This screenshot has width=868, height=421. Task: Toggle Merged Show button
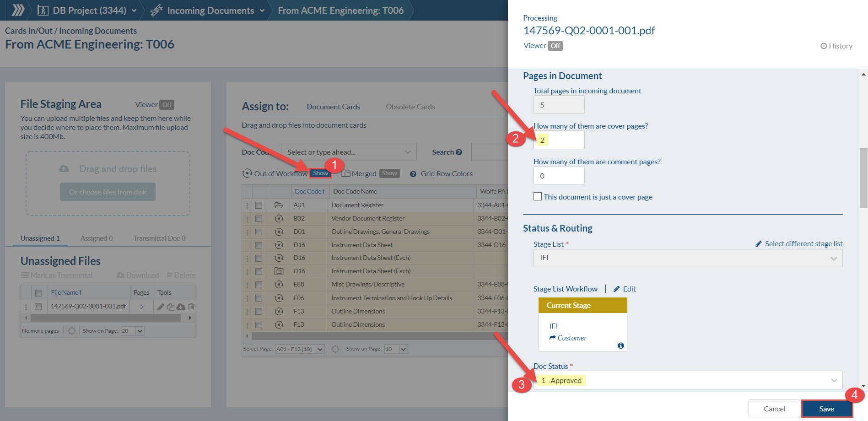click(x=389, y=173)
